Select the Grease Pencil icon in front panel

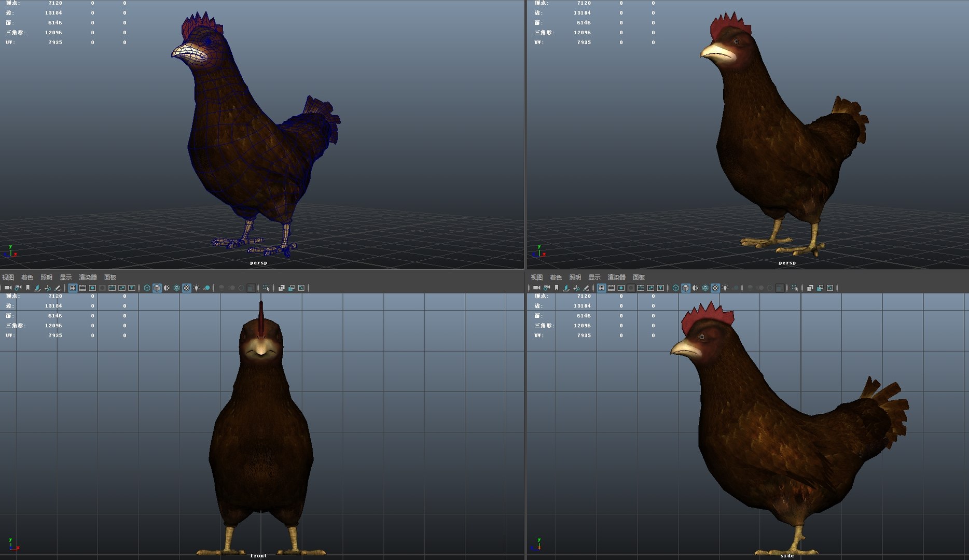pyautogui.click(x=58, y=288)
